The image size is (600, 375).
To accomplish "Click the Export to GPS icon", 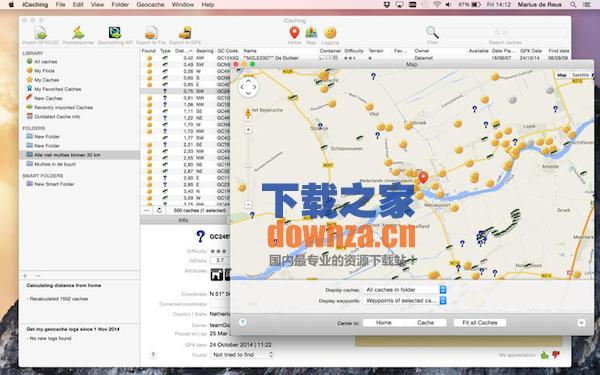I will coord(185,33).
